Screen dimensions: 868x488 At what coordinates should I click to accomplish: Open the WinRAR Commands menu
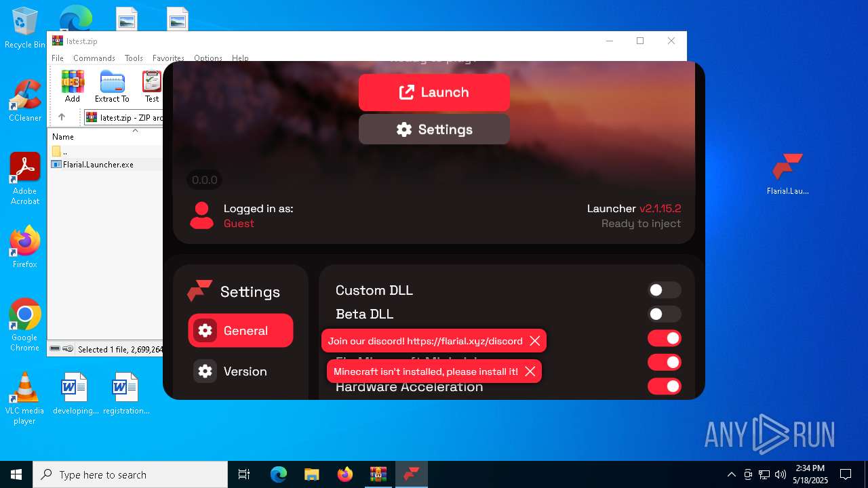tap(94, 58)
